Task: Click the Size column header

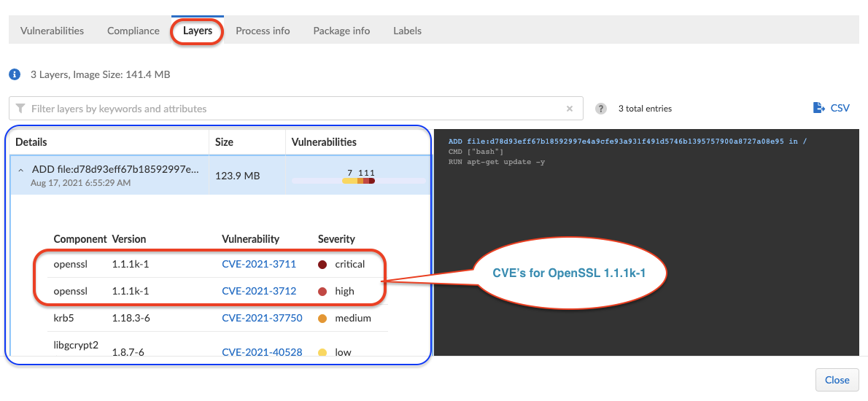Action: 225,142
